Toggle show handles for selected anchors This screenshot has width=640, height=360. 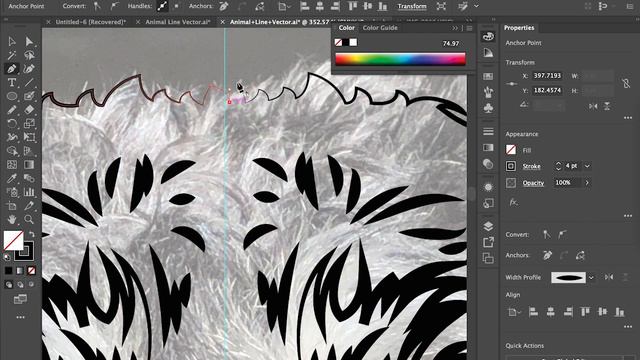pyautogui.click(x=162, y=6)
